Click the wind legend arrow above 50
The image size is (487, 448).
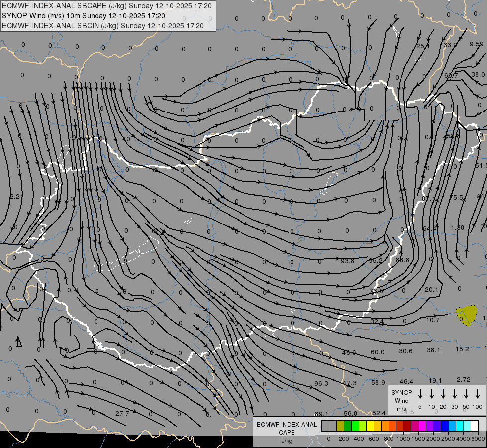(466, 394)
